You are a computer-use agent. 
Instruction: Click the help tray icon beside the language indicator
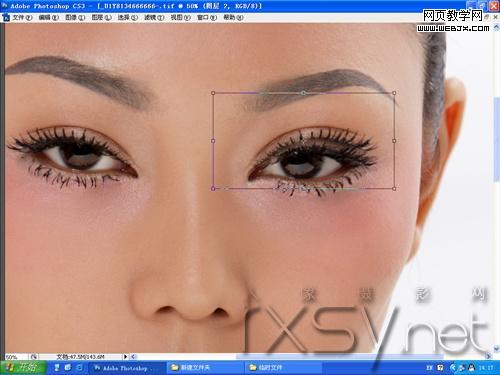click(440, 368)
